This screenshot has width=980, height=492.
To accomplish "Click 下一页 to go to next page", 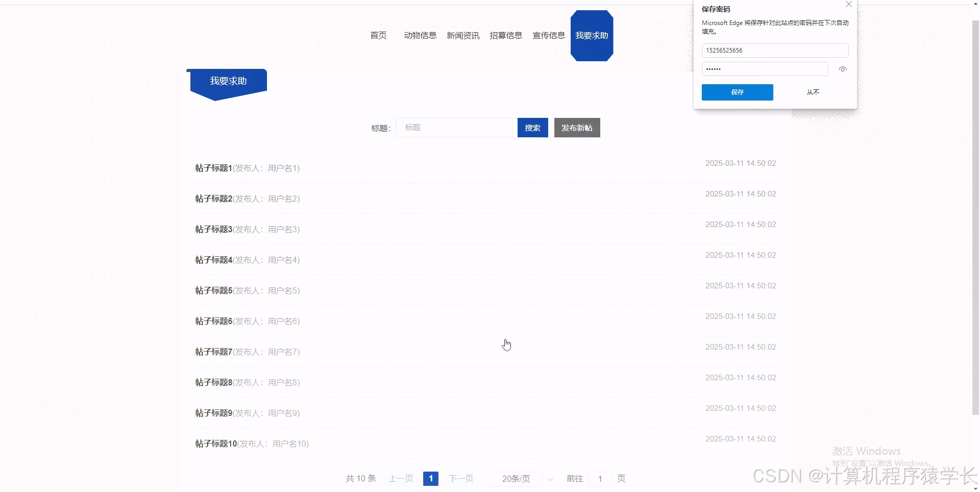I will click(461, 479).
